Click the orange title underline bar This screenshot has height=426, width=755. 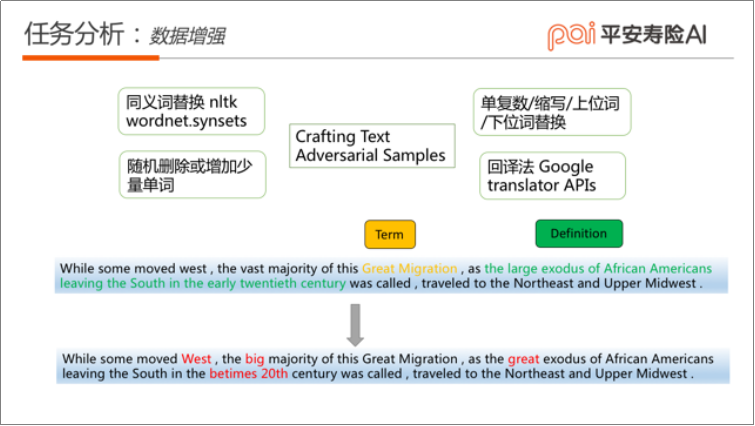91,58
